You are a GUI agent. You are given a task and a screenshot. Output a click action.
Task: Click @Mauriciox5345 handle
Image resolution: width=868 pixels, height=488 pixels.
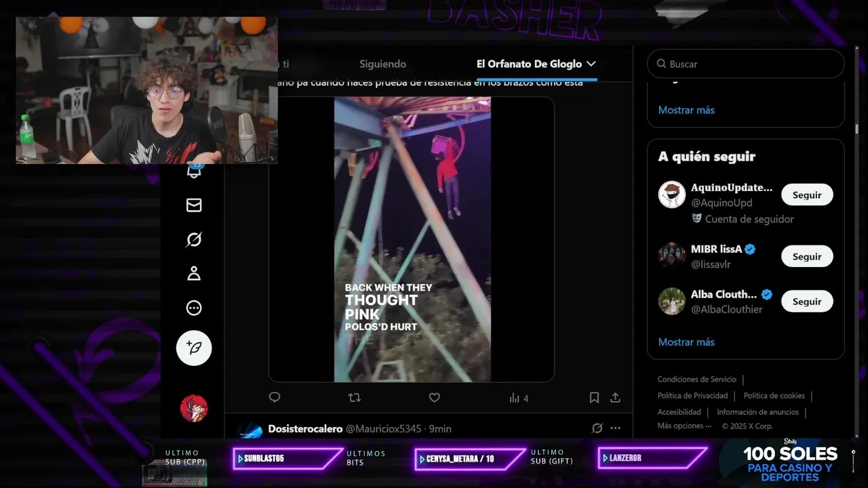coord(385,429)
